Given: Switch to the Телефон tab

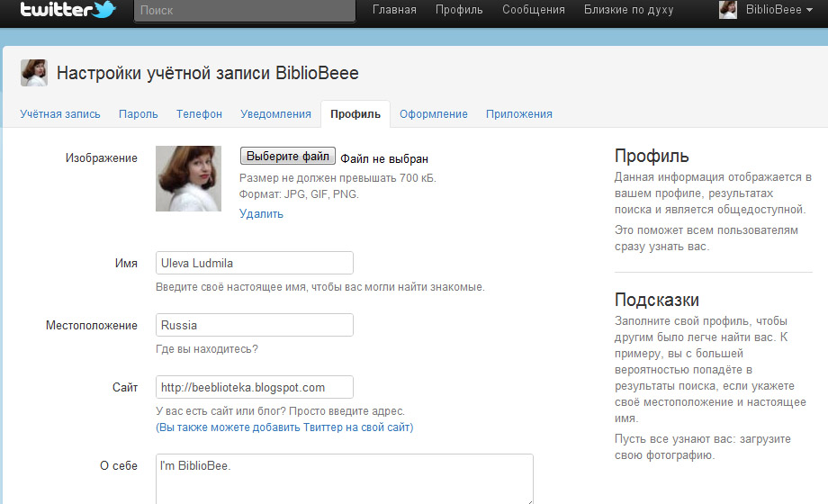Looking at the screenshot, I should tap(199, 114).
